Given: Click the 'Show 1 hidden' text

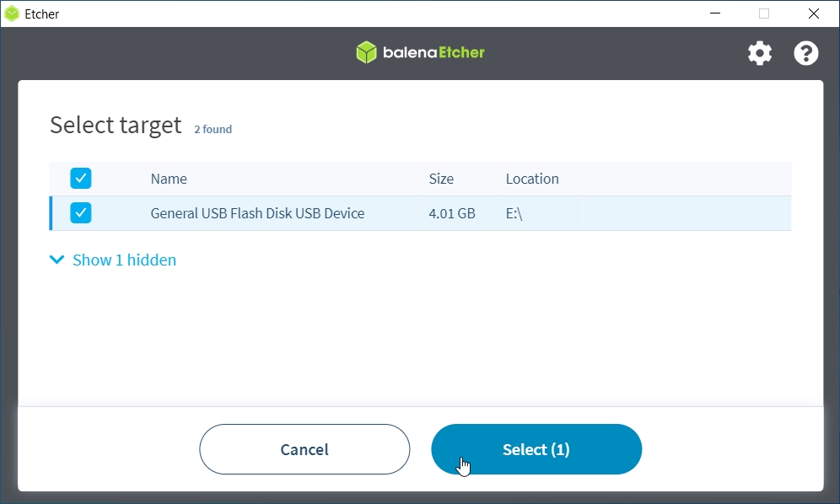Looking at the screenshot, I should (124, 260).
